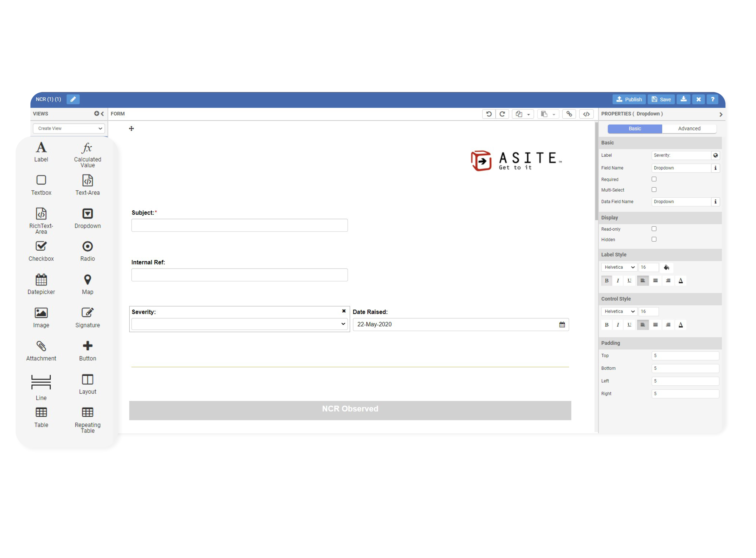Click the plus icon in the Views header
Viewport: 756px width, 558px height.
point(97,114)
